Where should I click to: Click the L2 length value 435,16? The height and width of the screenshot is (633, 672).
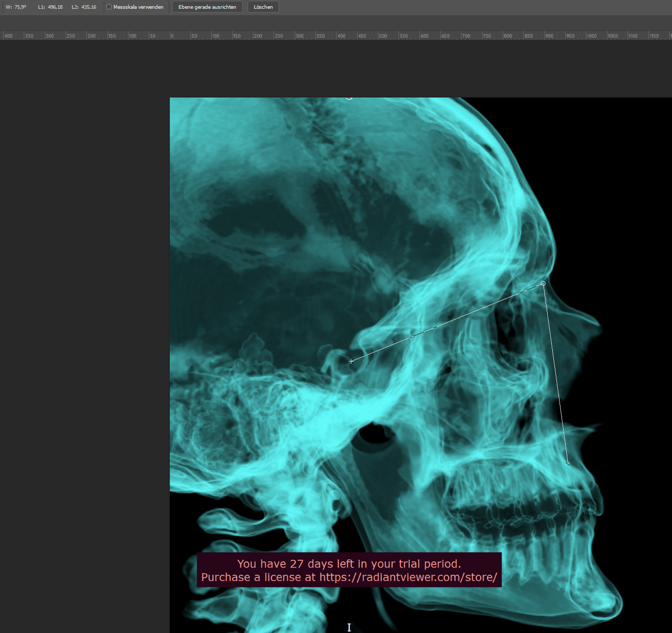point(88,7)
